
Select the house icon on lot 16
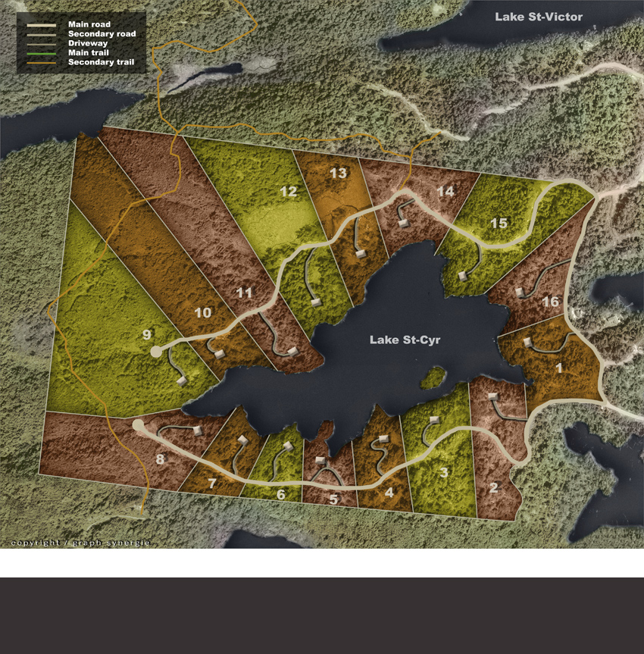[x=520, y=292]
